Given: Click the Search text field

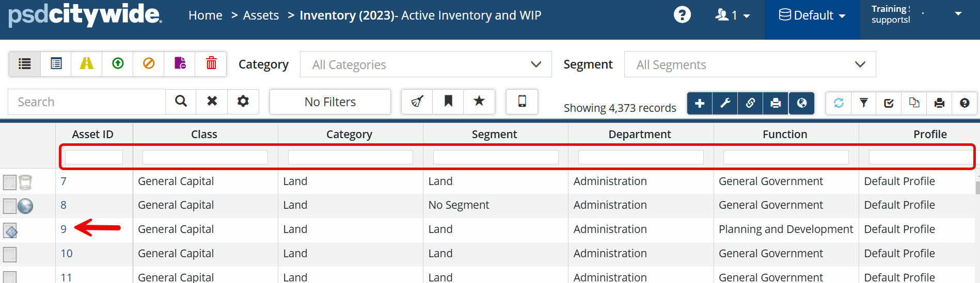Looking at the screenshot, I should tap(87, 102).
